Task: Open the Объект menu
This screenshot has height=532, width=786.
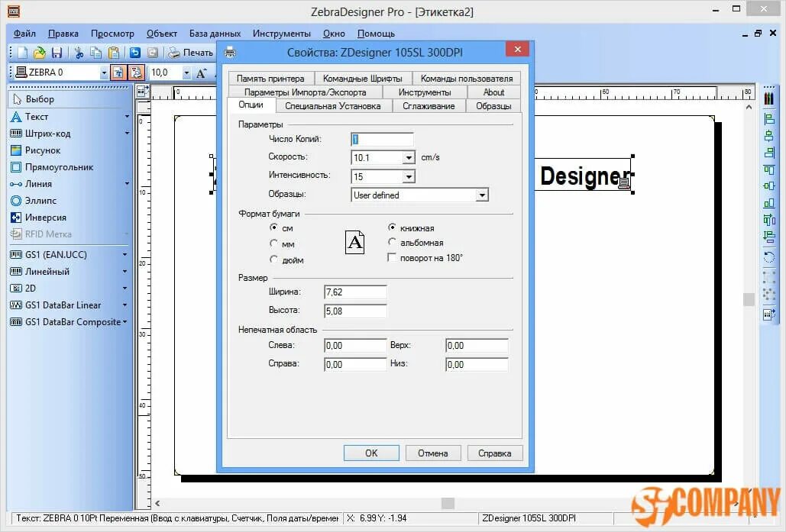Action: (161, 34)
